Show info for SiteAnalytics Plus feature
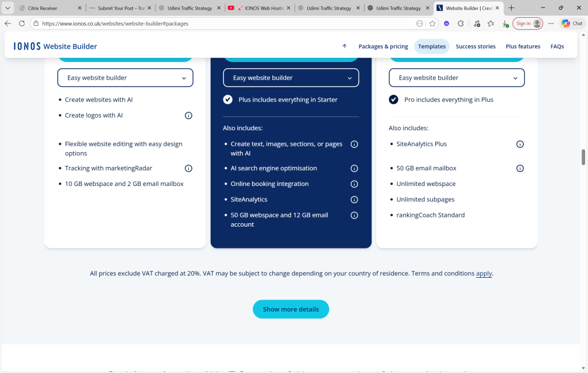Image resolution: width=588 pixels, height=373 pixels. pos(520,144)
